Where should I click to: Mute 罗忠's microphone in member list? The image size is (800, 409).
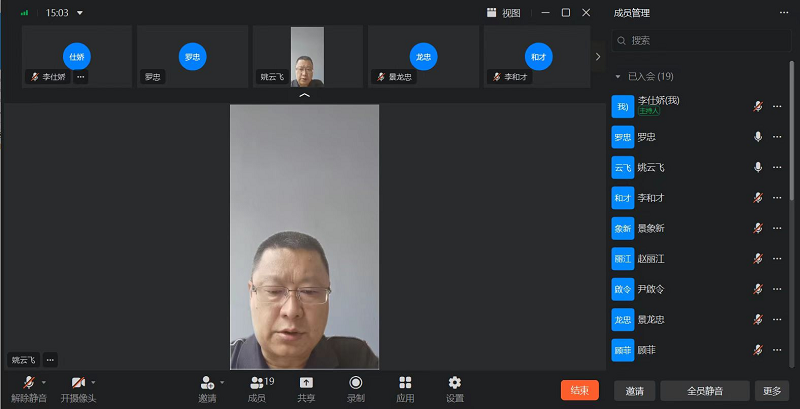point(758,137)
